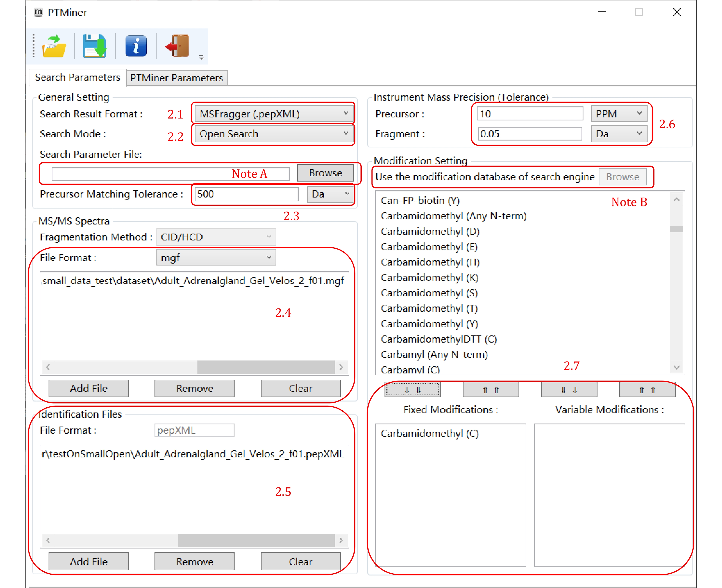The image size is (722, 588).
Task: Open toolbar overflow arrow
Action: pos(201,57)
